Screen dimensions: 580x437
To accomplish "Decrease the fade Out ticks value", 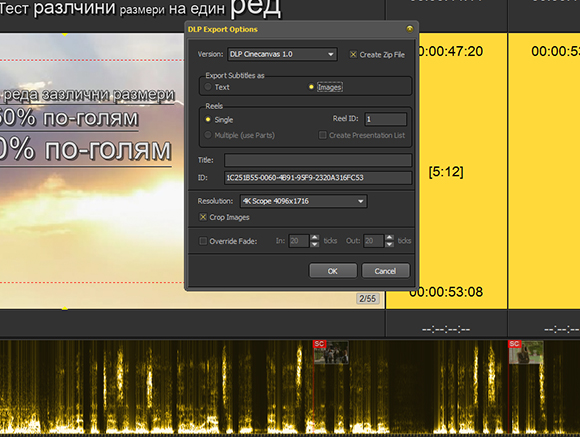I will click(390, 244).
